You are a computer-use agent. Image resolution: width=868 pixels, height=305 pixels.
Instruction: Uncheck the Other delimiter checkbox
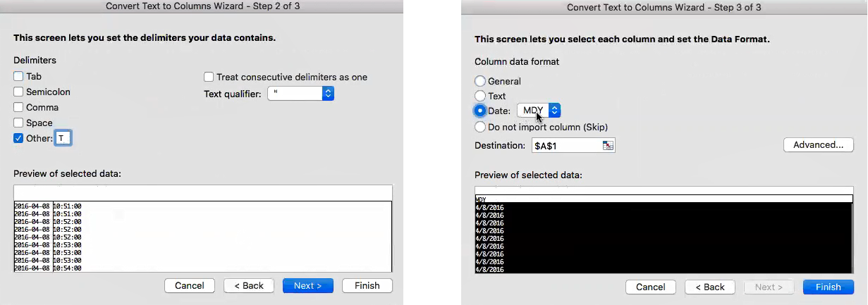(18, 138)
